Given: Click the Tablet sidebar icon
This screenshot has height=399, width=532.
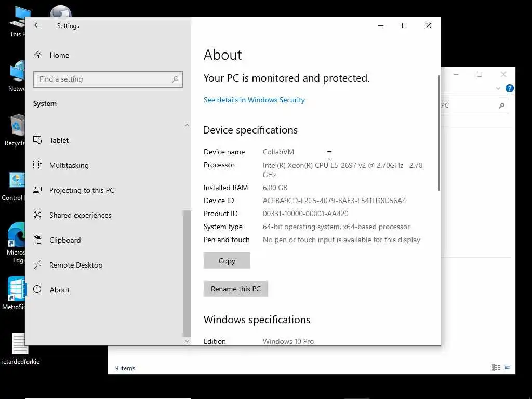Looking at the screenshot, I should click(37, 140).
